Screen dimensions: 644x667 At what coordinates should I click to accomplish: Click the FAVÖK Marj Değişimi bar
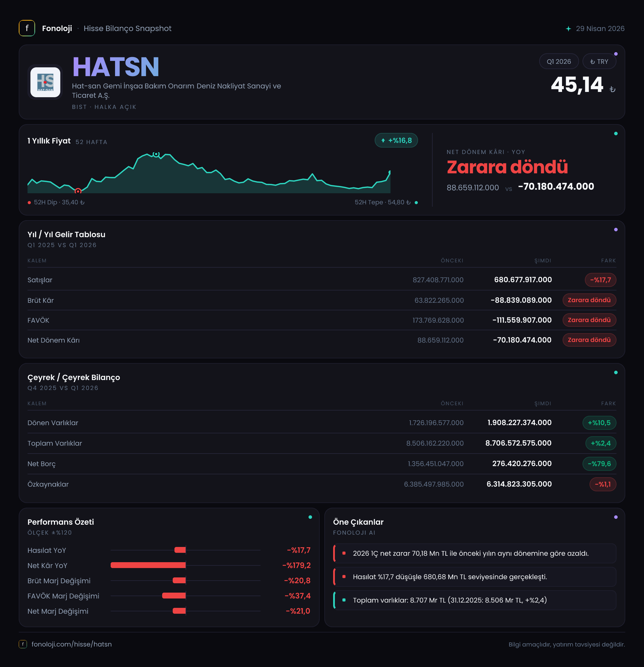tap(174, 596)
